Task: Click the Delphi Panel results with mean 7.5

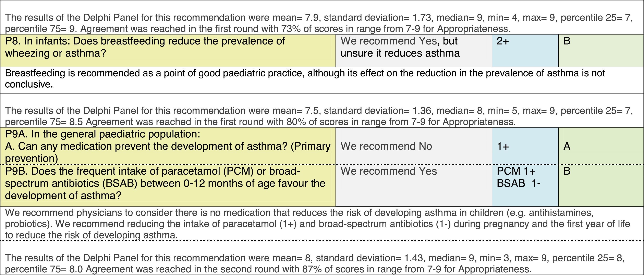Action: click(319, 111)
